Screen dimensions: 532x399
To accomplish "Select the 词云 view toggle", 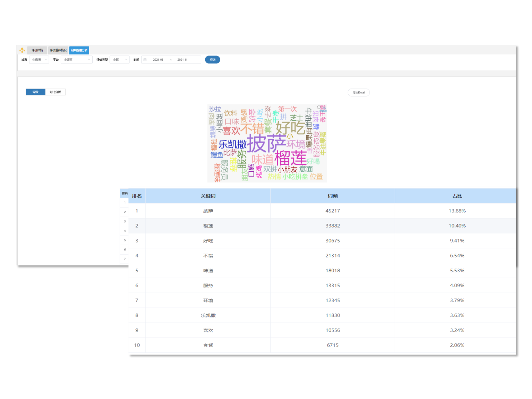I will coord(35,92).
